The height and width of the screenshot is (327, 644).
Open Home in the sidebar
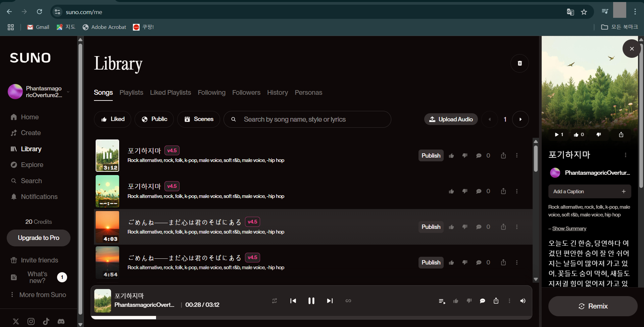pyautogui.click(x=25, y=117)
